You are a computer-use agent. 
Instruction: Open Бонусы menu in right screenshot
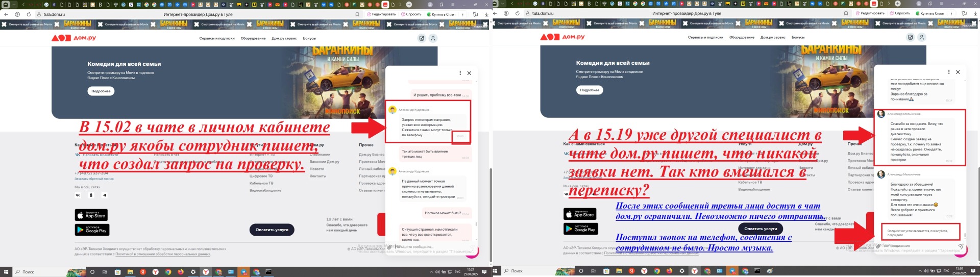tap(798, 37)
